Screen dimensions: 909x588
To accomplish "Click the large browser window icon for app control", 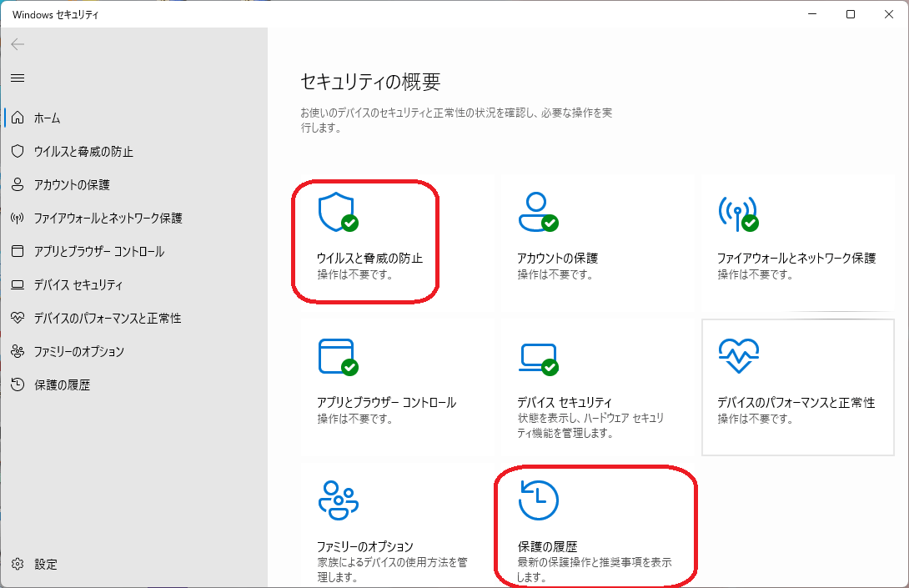I will (339, 357).
